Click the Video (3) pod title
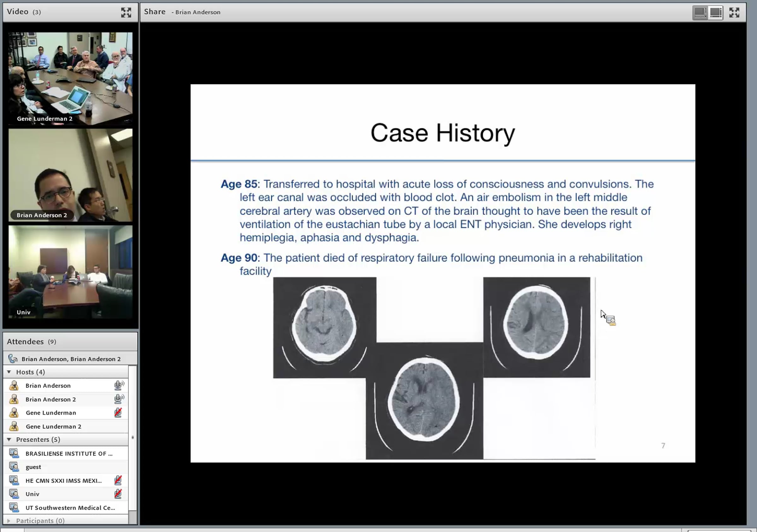 pos(24,12)
